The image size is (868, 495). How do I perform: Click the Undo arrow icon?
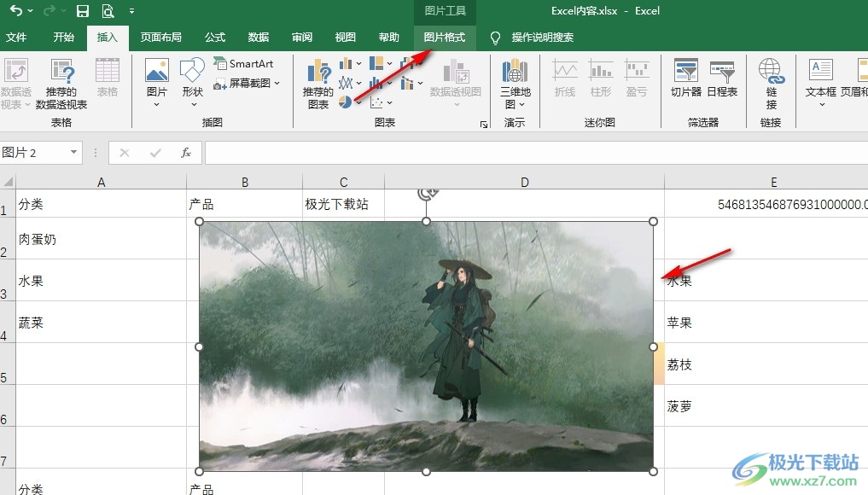click(x=16, y=10)
